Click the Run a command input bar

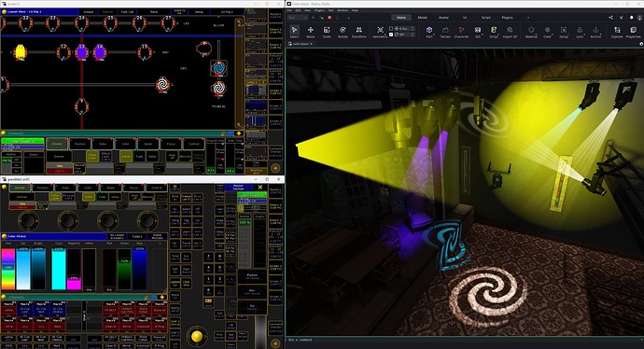[x=464, y=340]
